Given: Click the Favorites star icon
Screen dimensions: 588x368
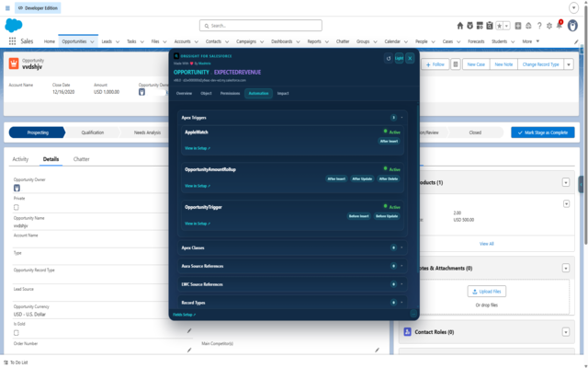Looking at the screenshot, I should (x=499, y=26).
